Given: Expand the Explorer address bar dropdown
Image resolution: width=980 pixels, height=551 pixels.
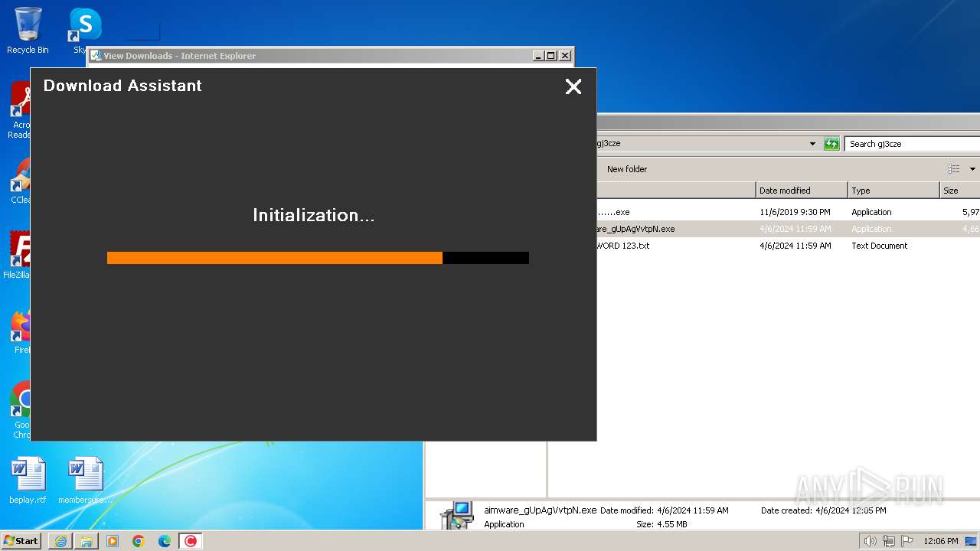Looking at the screenshot, I should [x=812, y=144].
